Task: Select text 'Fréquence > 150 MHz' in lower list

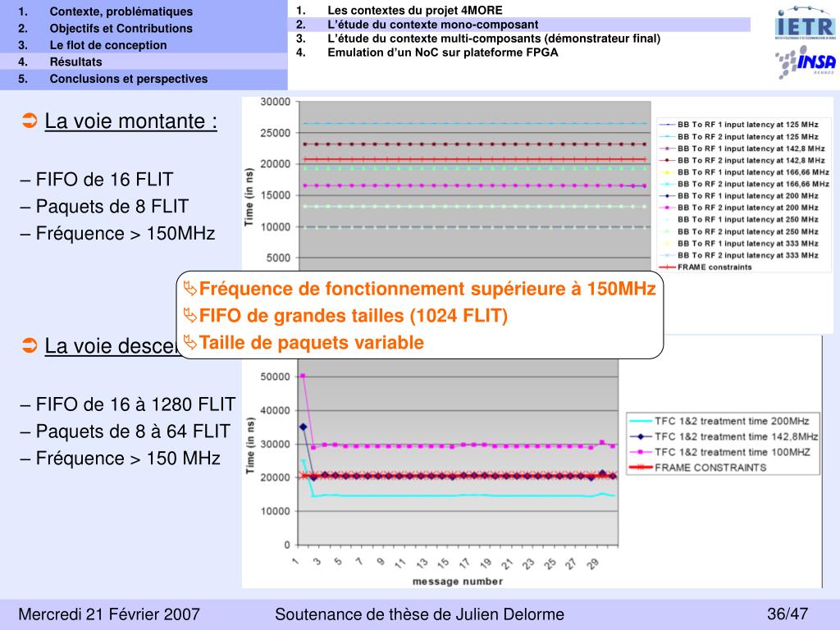Action: [128, 458]
